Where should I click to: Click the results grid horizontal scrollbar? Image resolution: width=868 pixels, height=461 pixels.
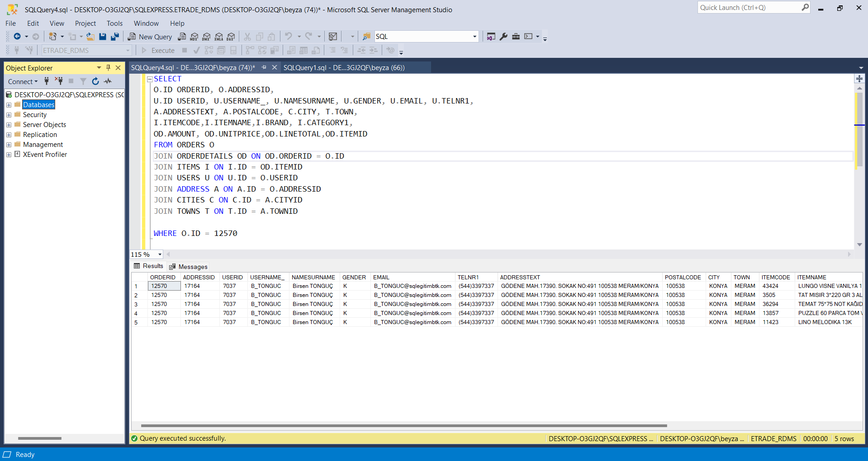[403, 426]
